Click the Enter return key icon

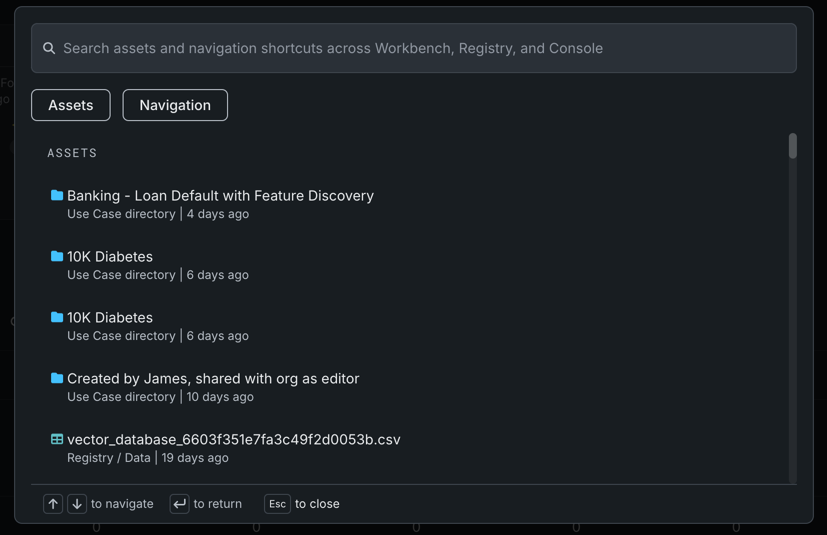pos(179,504)
